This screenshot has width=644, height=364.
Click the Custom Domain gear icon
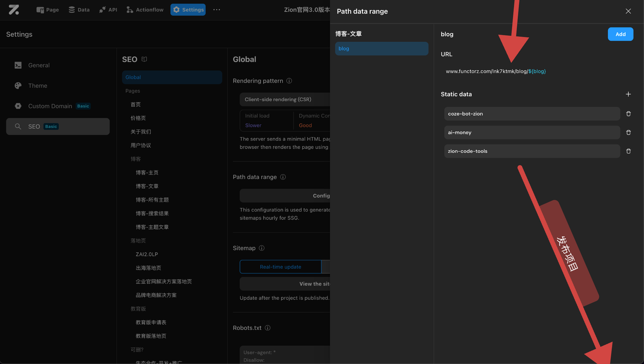click(18, 106)
